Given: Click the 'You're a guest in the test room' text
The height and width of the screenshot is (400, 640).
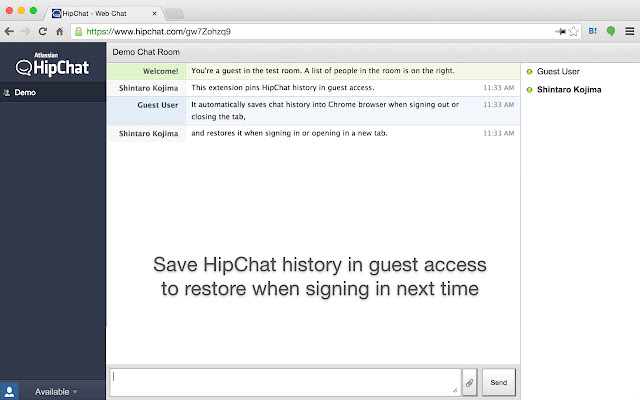Looking at the screenshot, I should tap(323, 71).
